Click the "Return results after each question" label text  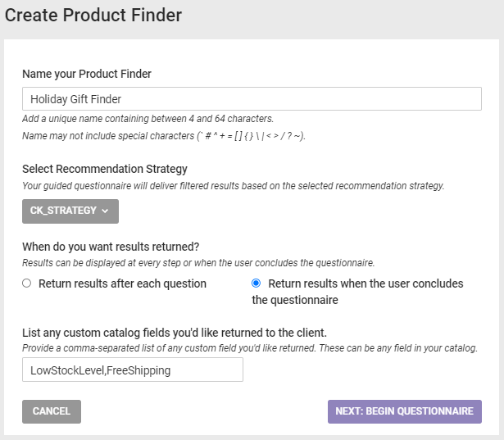point(122,284)
